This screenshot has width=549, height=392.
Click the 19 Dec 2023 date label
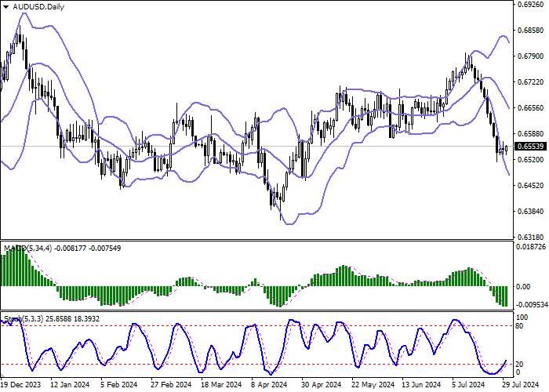[x=21, y=385]
